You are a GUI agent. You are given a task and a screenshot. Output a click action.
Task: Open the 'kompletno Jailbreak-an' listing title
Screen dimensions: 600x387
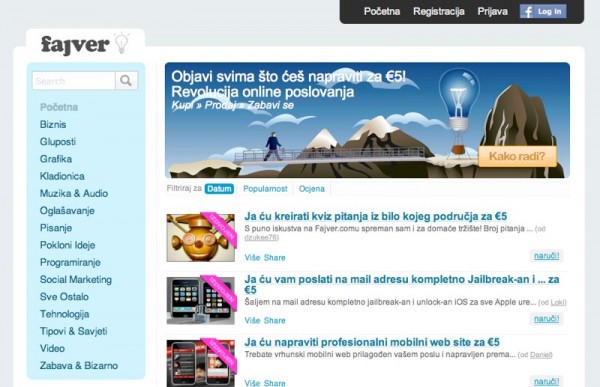pyautogui.click(x=402, y=284)
